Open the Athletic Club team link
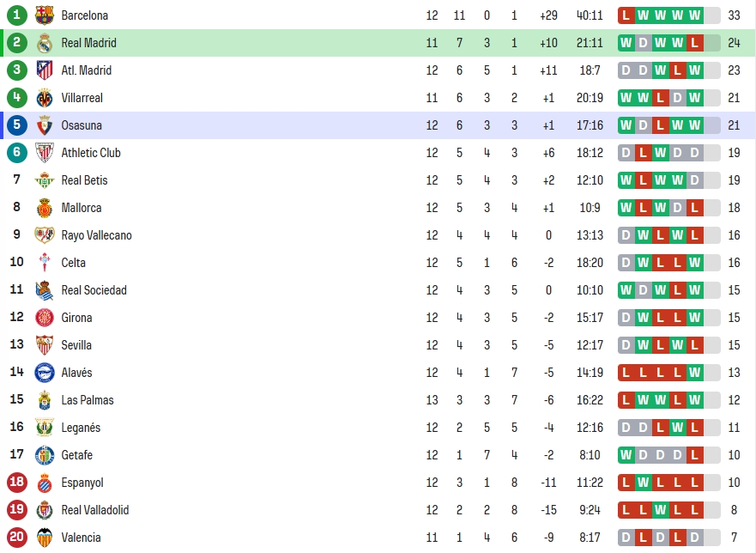The width and height of the screenshot is (756, 553). [x=91, y=153]
